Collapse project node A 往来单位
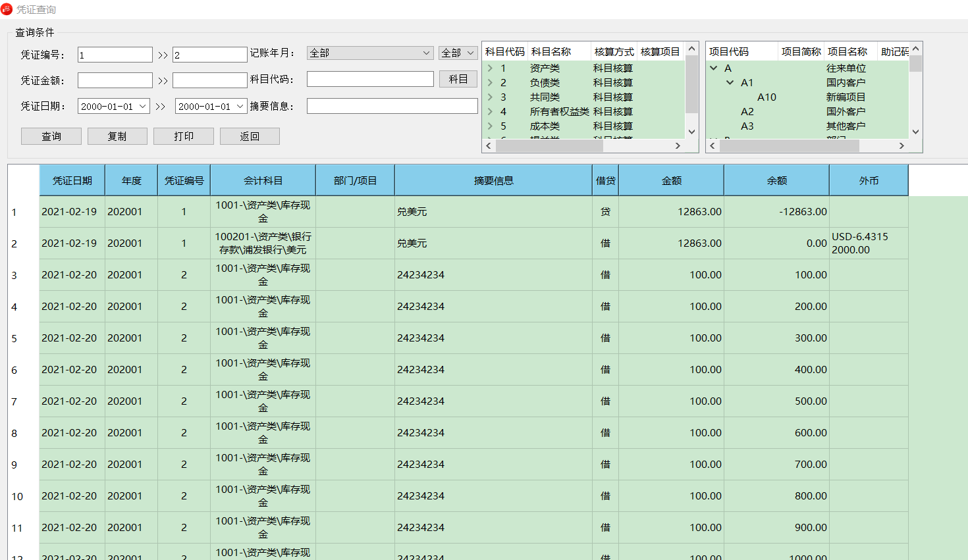The width and height of the screenshot is (968, 560). (713, 68)
